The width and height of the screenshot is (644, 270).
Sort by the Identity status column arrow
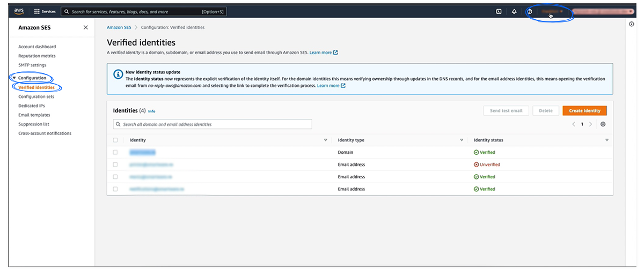(607, 140)
